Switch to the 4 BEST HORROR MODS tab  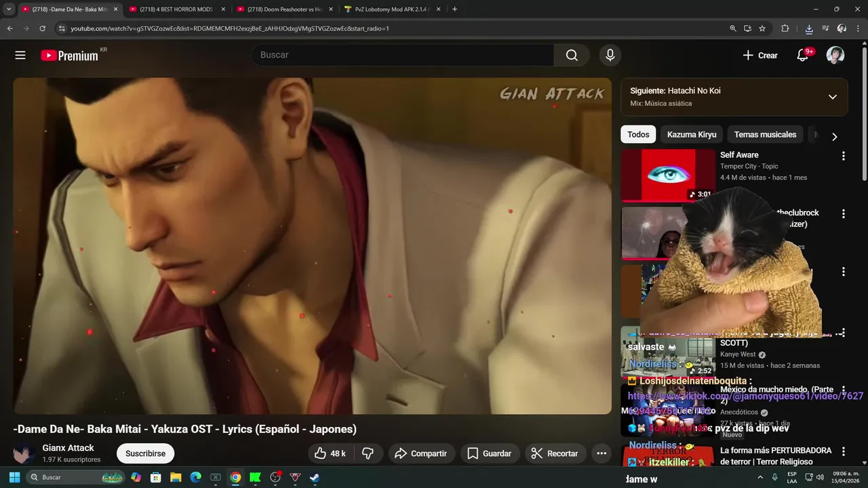(176, 9)
